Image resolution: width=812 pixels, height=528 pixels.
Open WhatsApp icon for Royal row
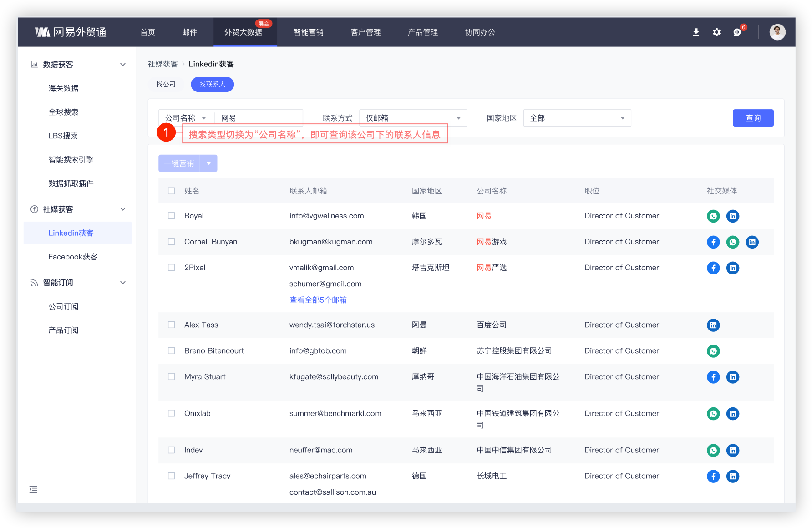[713, 216]
